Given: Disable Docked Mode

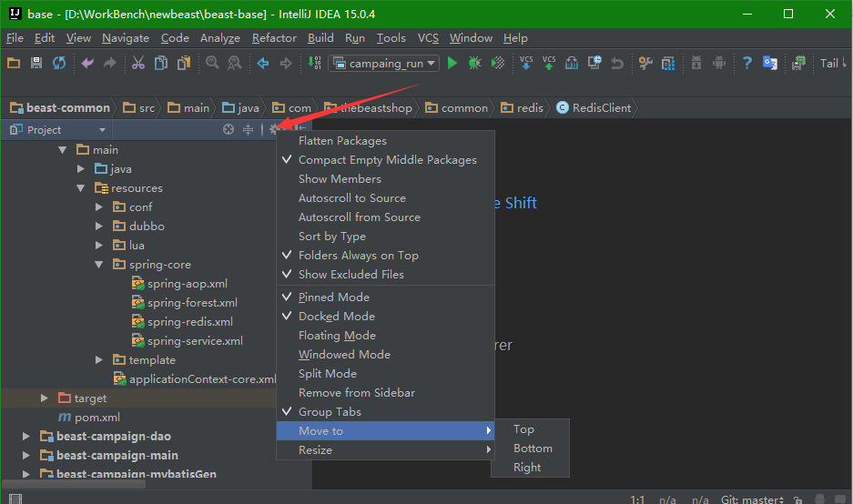Looking at the screenshot, I should (x=385, y=317).
